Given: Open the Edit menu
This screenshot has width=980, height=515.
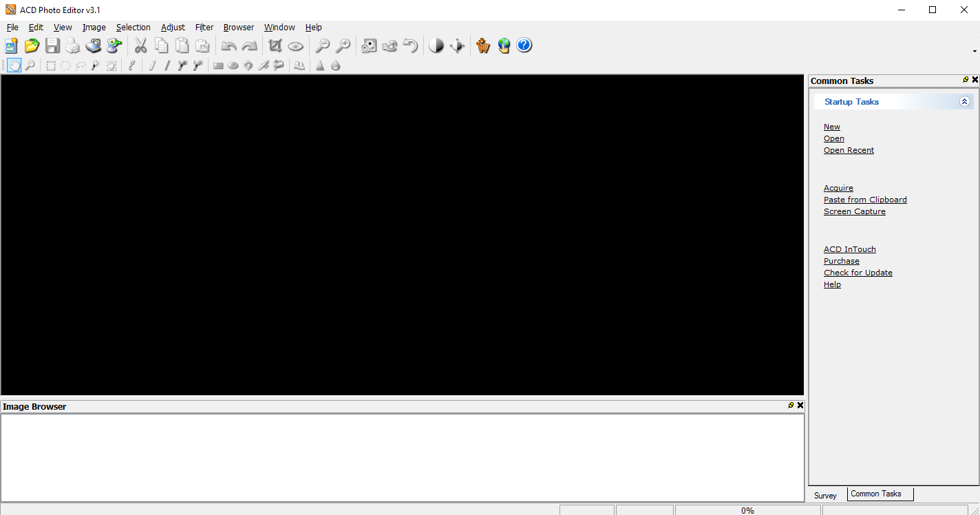Looking at the screenshot, I should click(x=36, y=28).
